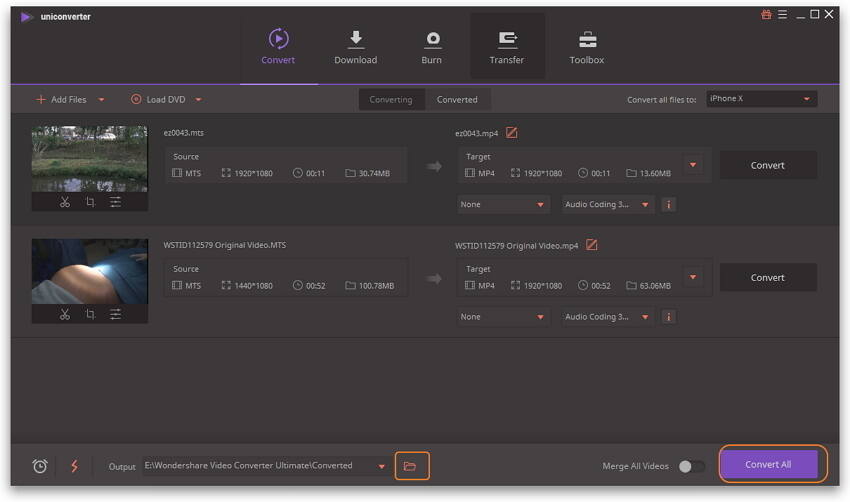Image resolution: width=850 pixels, height=502 pixels.
Task: Click the 100.78MB source size value
Action: 376,286
